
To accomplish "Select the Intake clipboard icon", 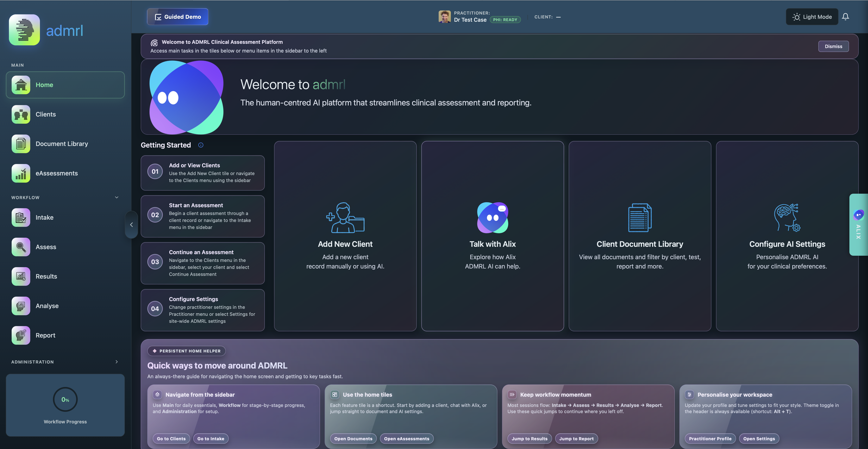I will (x=21, y=217).
